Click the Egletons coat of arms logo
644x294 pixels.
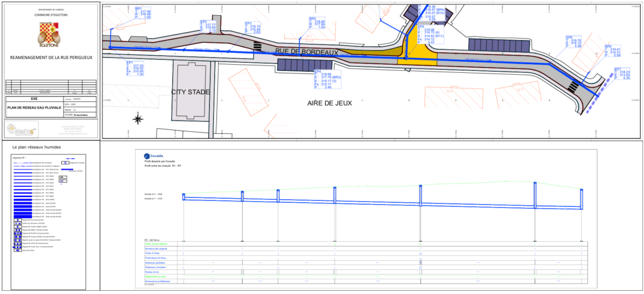tap(49, 34)
